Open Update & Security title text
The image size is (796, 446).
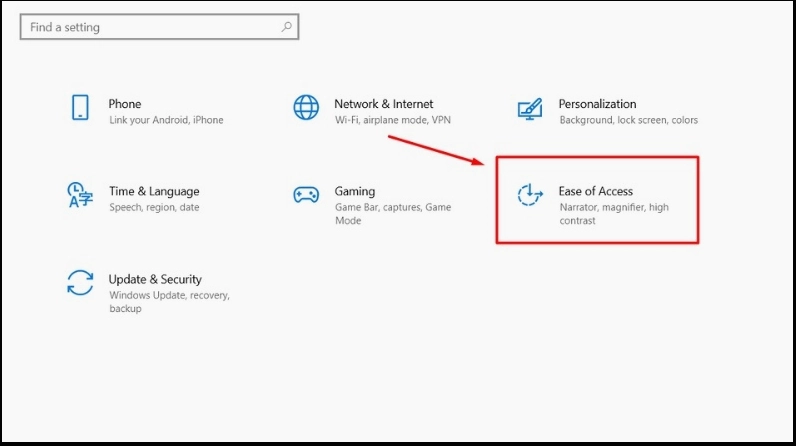pos(155,279)
